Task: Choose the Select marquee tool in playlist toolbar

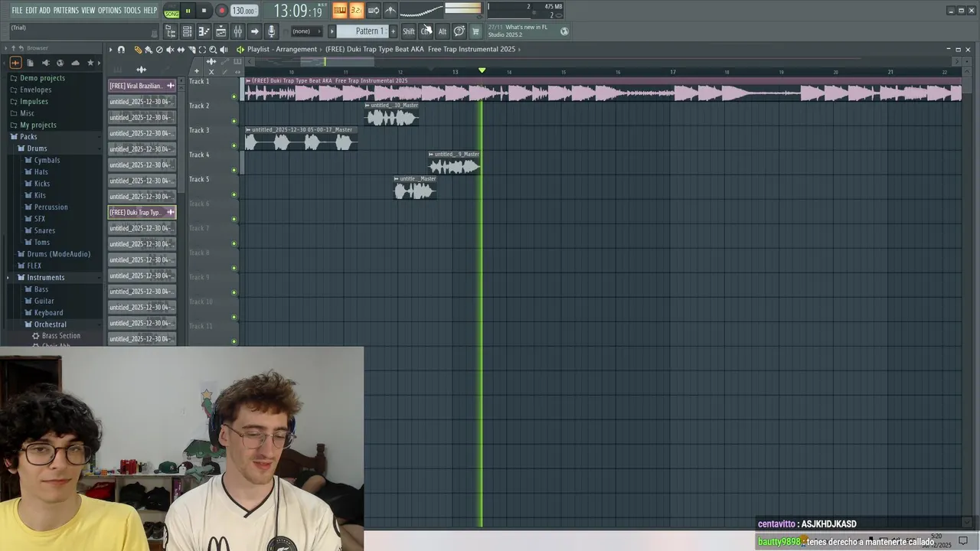Action: (x=202, y=50)
